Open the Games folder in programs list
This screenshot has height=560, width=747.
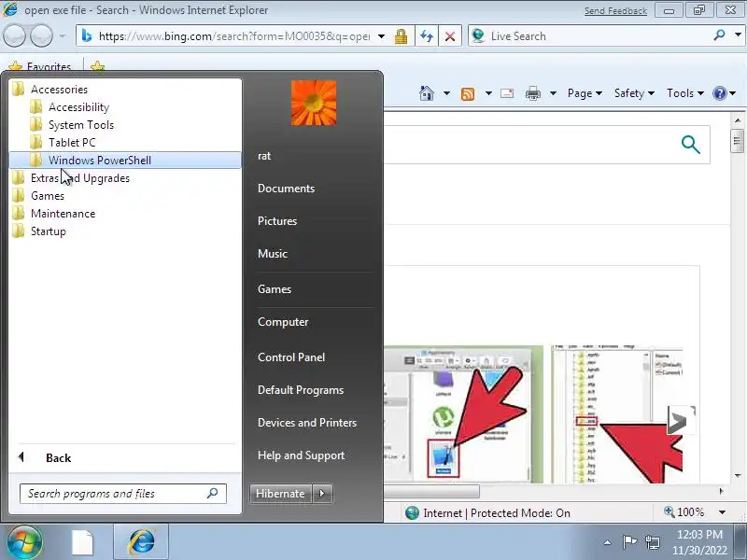(48, 196)
